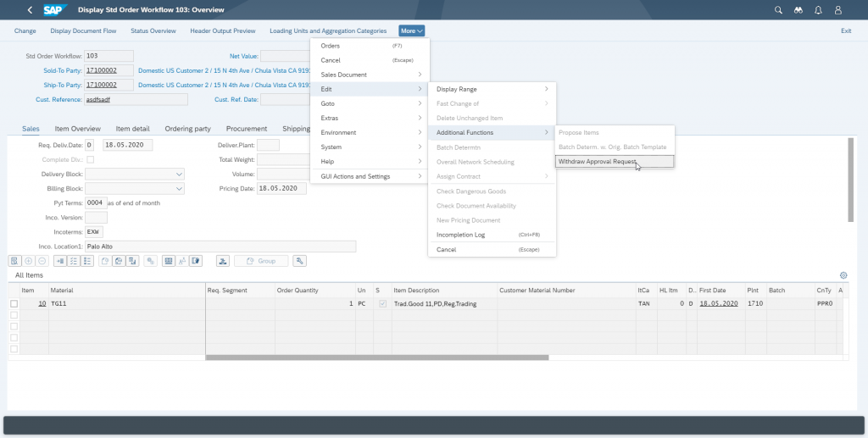Click the scales-like icon next to the grid icon

pos(182,261)
